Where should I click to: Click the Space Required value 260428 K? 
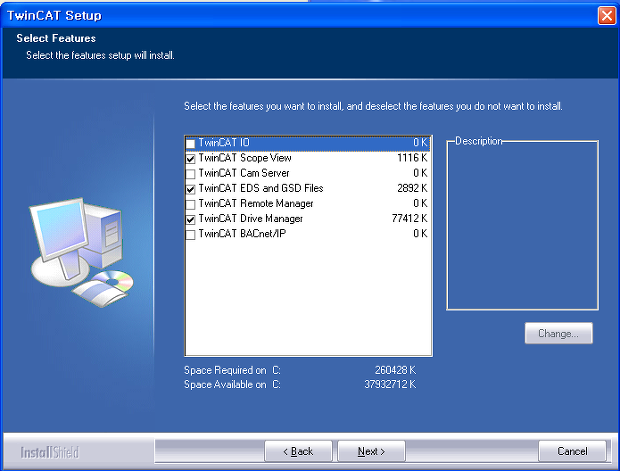[395, 370]
